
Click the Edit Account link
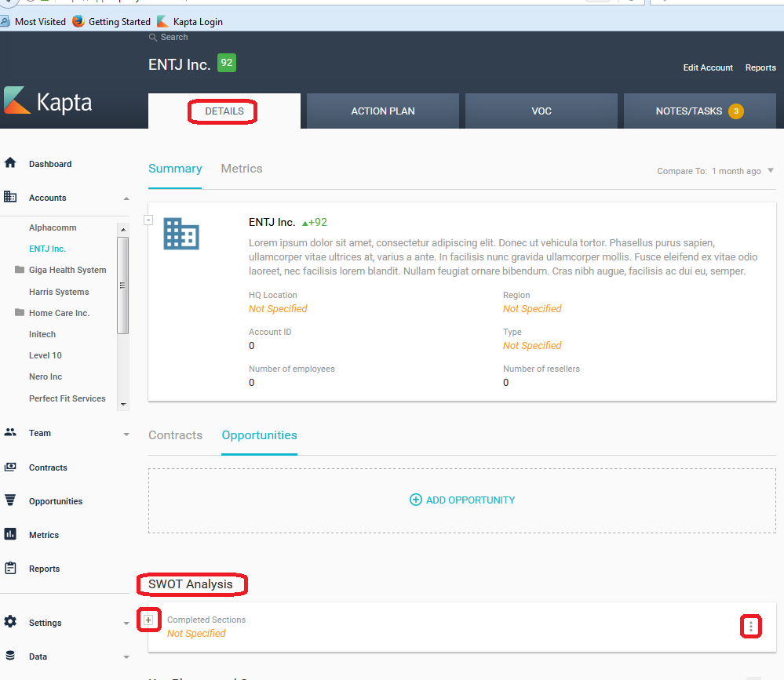tap(708, 67)
